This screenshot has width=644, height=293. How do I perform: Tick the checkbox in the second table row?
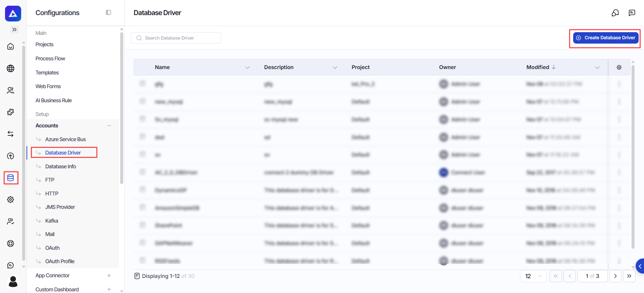pyautogui.click(x=143, y=101)
